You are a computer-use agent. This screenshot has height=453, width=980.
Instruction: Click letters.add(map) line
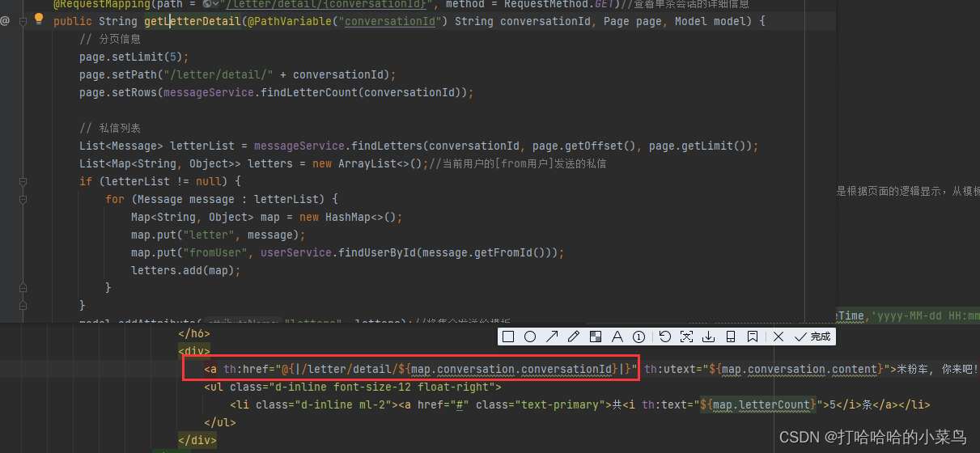pos(186,270)
